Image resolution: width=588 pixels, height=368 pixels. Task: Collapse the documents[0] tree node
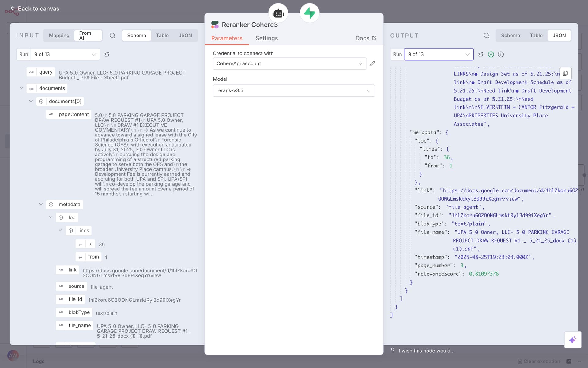[31, 101]
